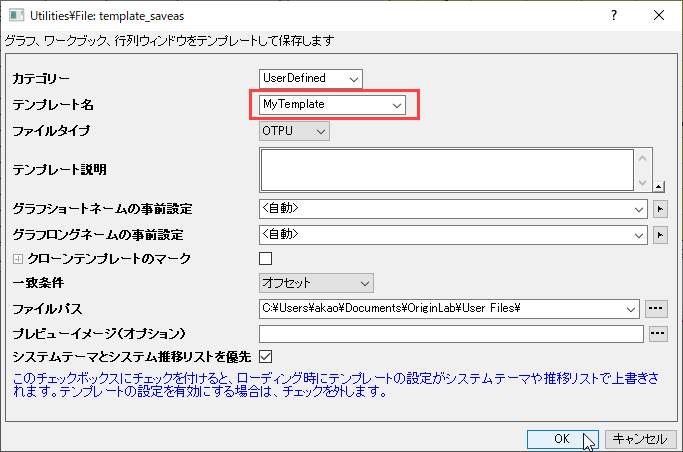
Task: Click the dialog app icon in title bar
Action: (17, 16)
